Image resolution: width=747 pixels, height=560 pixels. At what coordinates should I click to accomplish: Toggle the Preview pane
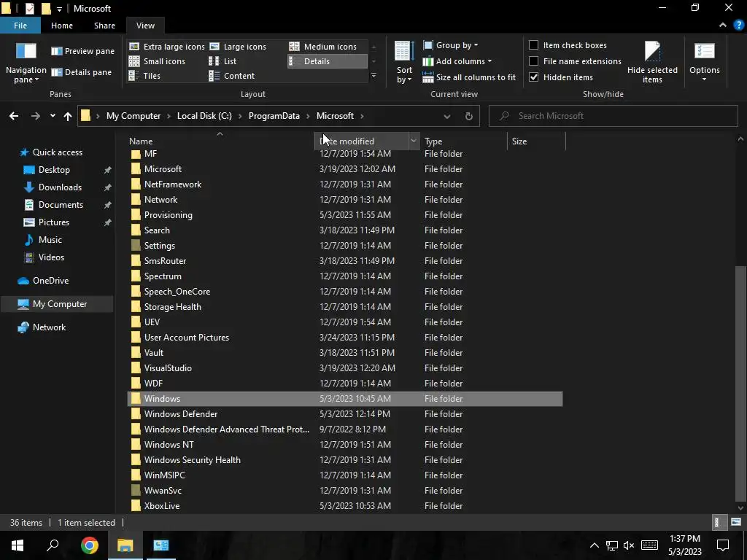pyautogui.click(x=82, y=51)
